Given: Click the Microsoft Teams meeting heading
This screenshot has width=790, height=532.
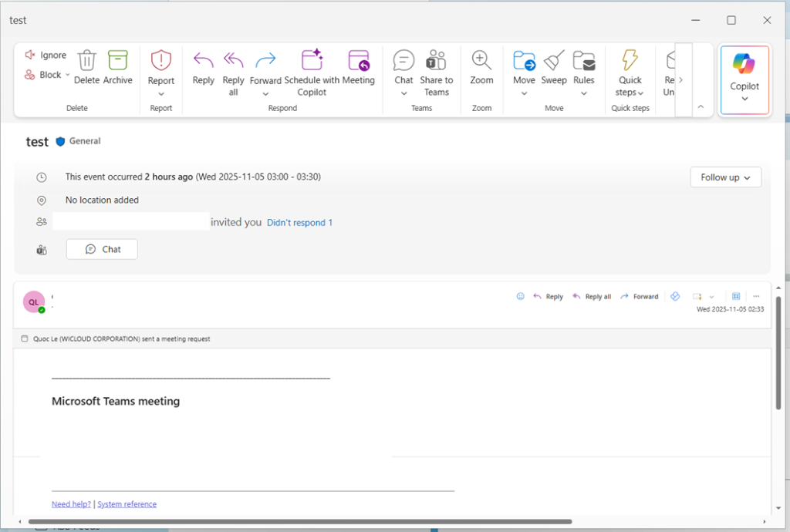Looking at the screenshot, I should click(x=116, y=401).
